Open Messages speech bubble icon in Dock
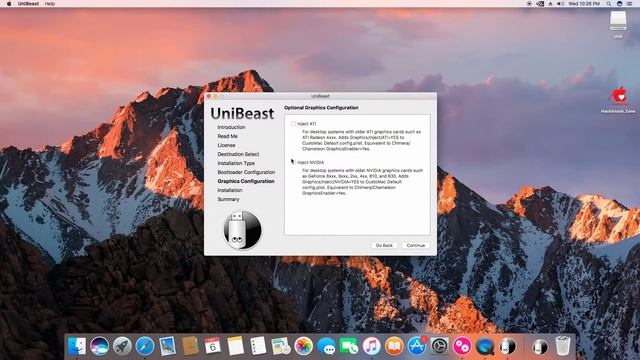 point(326,346)
